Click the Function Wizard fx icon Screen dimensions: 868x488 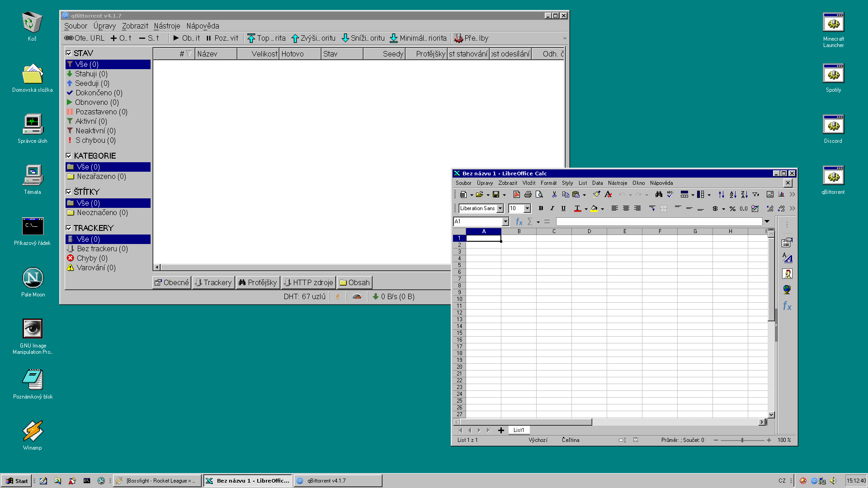pos(519,222)
